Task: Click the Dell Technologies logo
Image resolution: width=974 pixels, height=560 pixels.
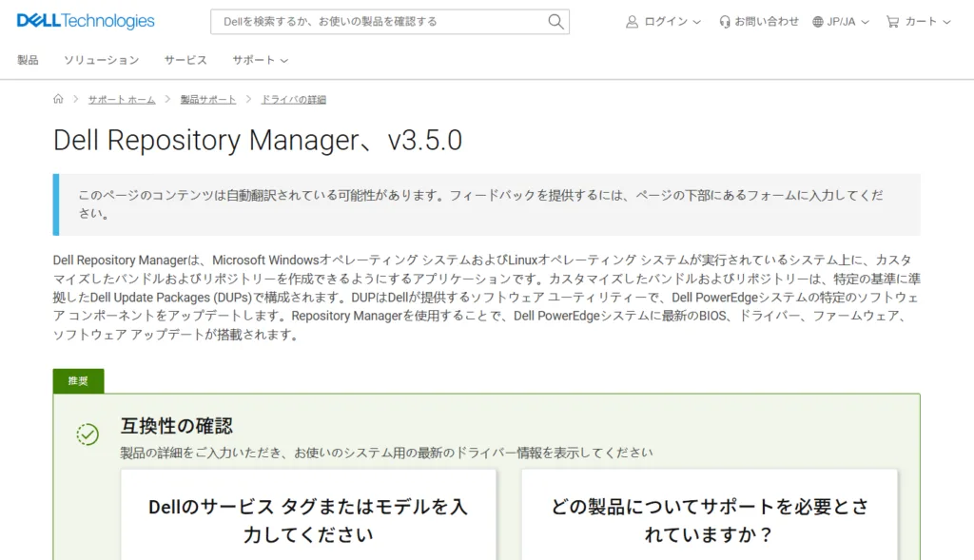Action: 85,21
